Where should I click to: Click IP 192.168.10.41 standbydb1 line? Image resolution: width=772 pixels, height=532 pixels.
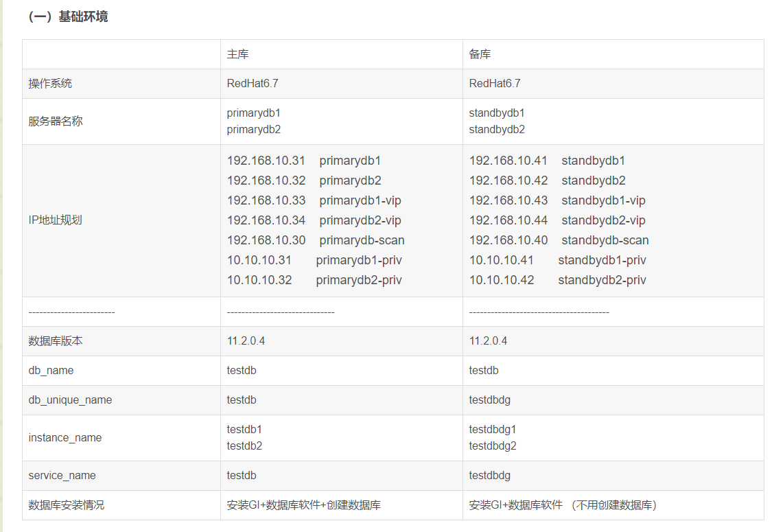(x=548, y=161)
